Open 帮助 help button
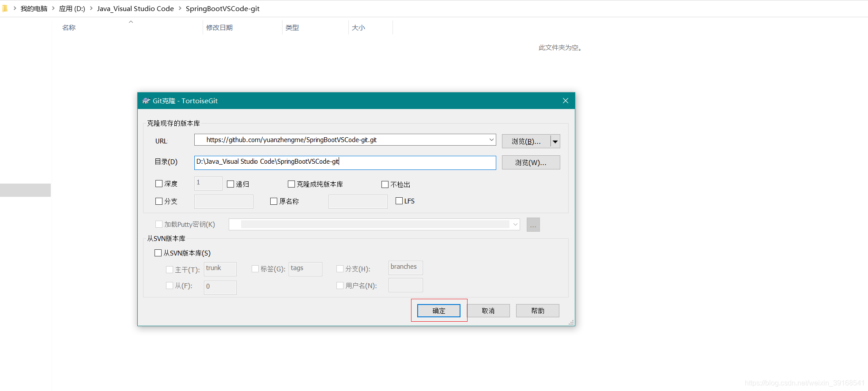 pos(538,311)
